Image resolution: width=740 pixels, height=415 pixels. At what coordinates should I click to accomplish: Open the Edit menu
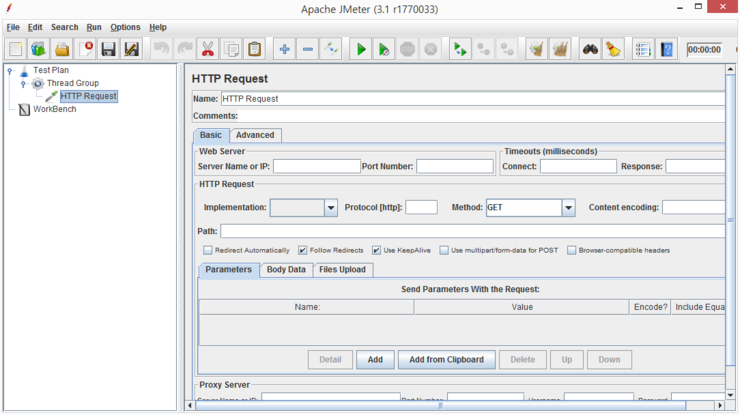click(35, 27)
